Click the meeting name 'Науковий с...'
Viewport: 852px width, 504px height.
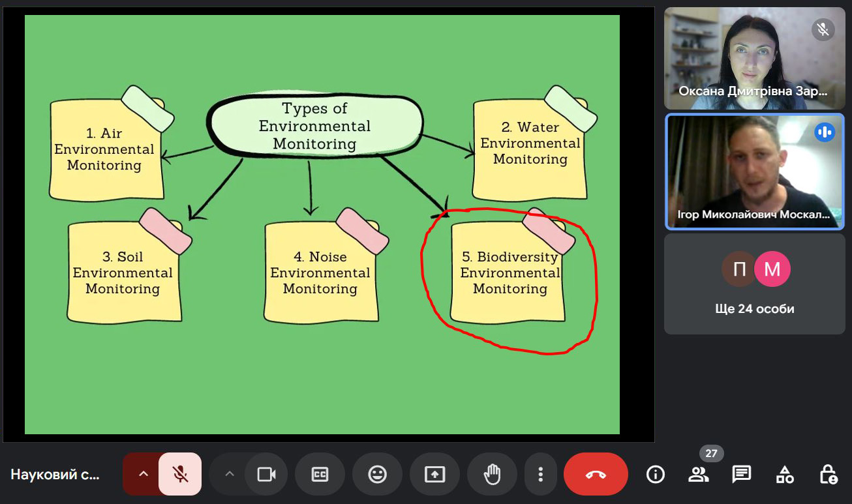point(55,475)
